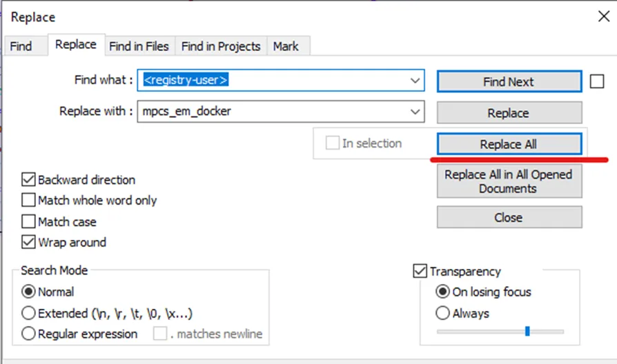
Task: Enable Match case option
Action: pyautogui.click(x=28, y=221)
